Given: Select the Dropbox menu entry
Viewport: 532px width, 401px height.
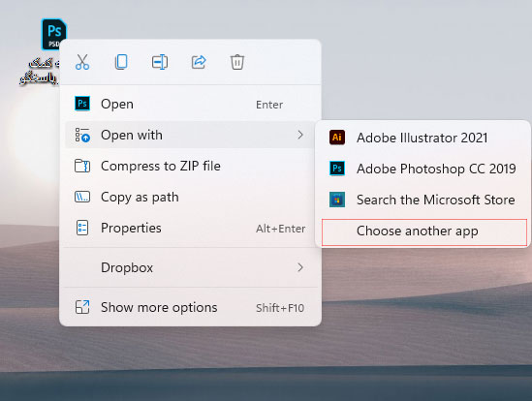Looking at the screenshot, I should click(190, 267).
